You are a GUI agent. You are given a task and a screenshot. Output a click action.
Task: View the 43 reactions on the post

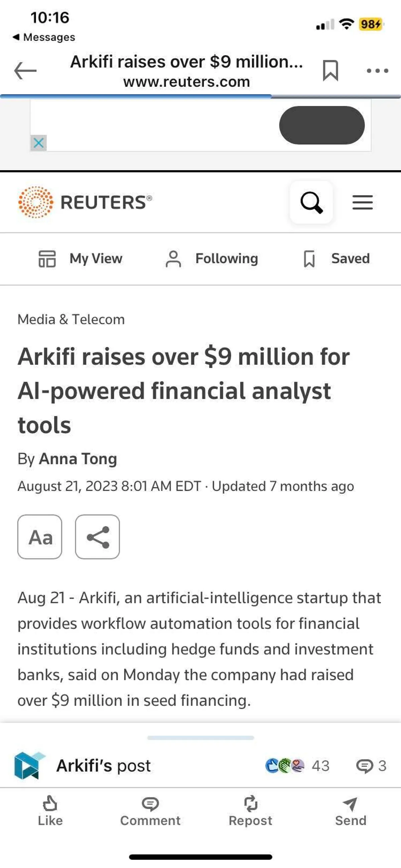297,765
